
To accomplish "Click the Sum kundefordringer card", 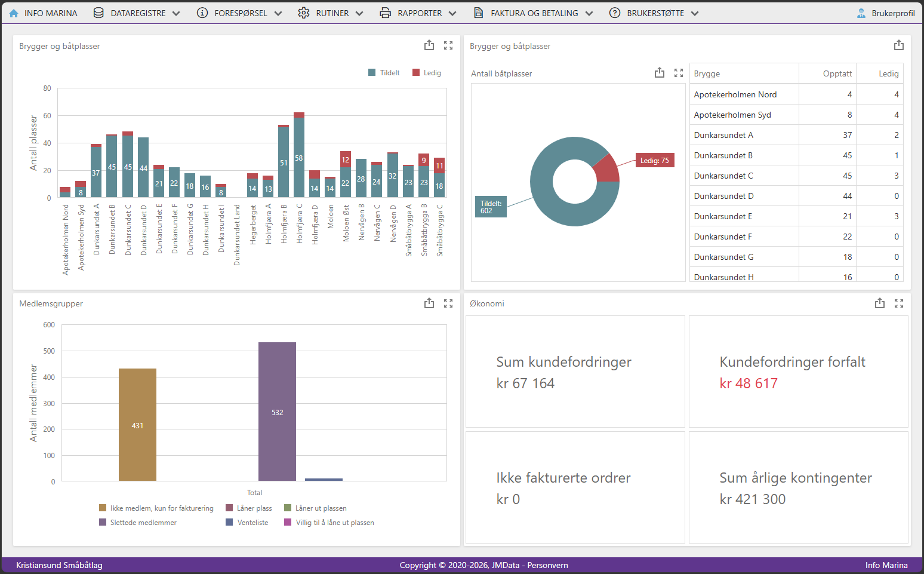I will point(575,372).
